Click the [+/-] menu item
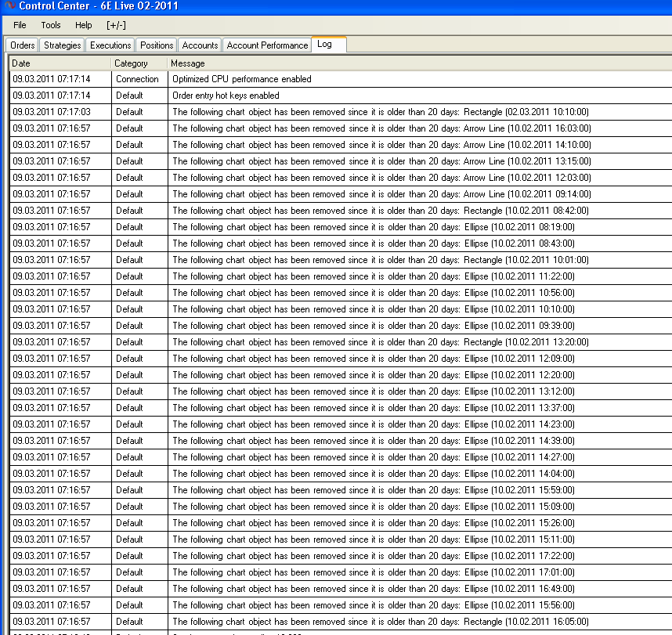The height and width of the screenshot is (635, 672). (116, 25)
